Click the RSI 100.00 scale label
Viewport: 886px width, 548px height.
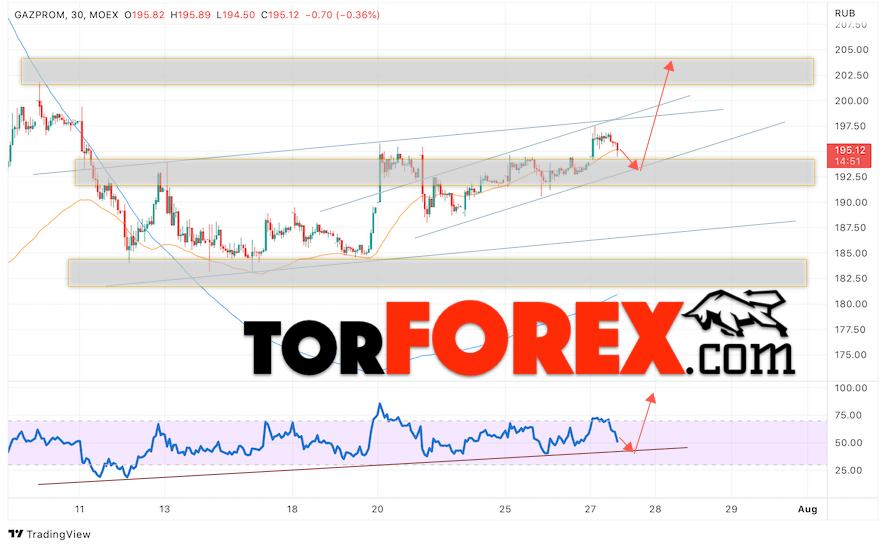click(851, 388)
